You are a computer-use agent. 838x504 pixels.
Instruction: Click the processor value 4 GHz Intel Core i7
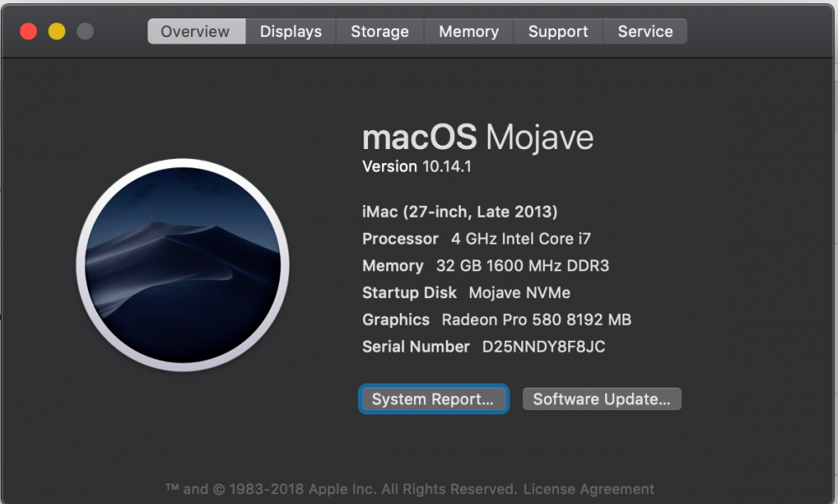click(x=521, y=239)
